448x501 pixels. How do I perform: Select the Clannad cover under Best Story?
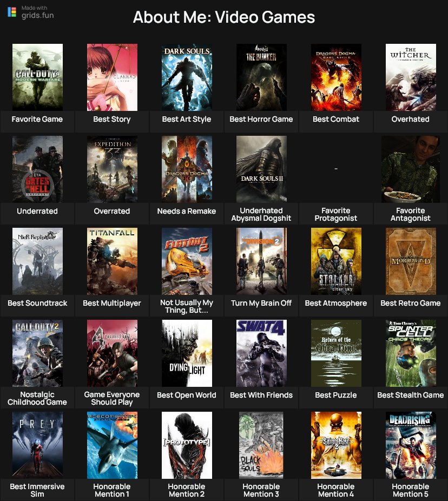pyautogui.click(x=112, y=77)
